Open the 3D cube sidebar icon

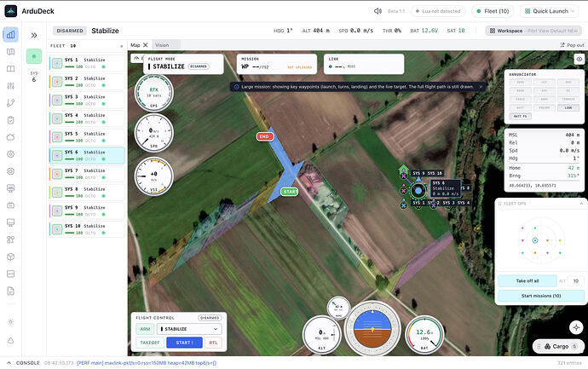pyautogui.click(x=10, y=257)
